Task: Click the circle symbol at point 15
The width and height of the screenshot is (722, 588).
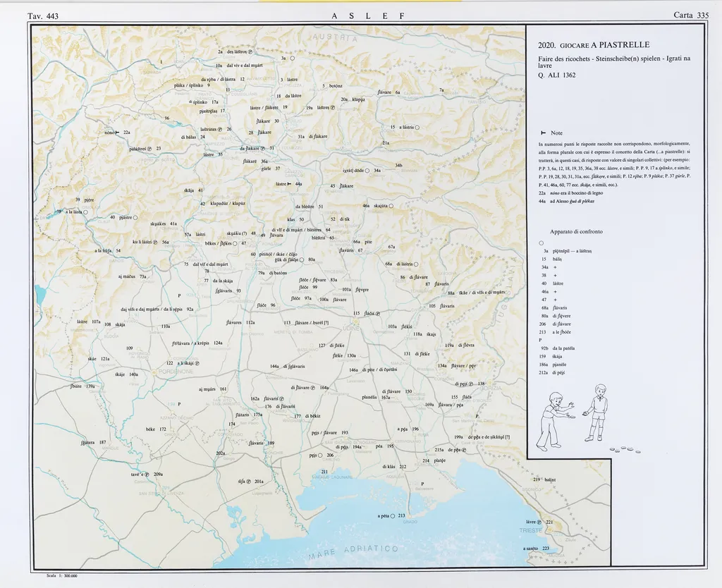Action: coord(417,127)
